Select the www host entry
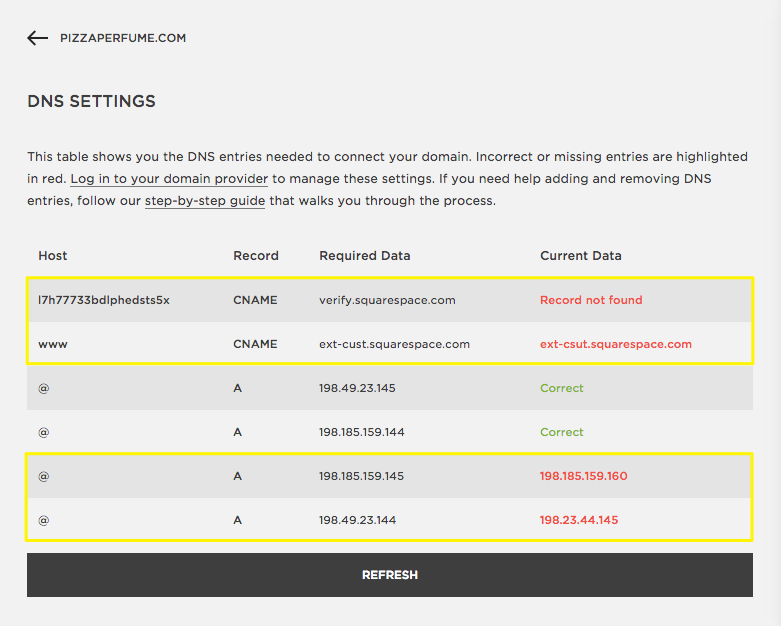 pos(52,344)
